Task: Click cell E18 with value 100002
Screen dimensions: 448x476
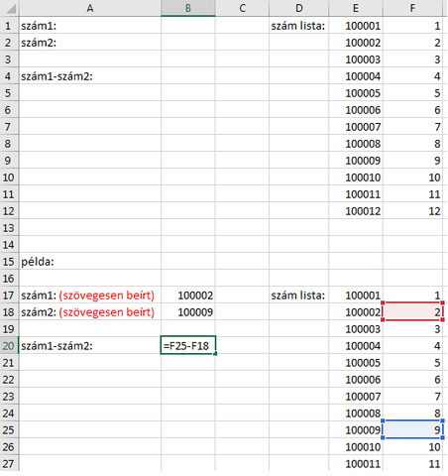Action: [x=356, y=312]
